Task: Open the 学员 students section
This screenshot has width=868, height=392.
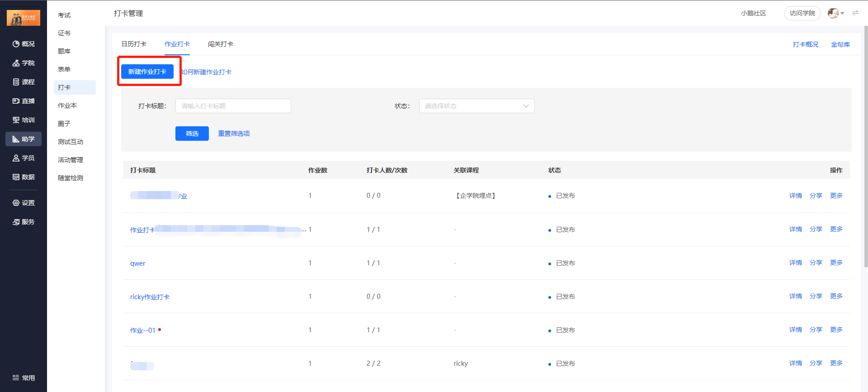Action: [24, 158]
